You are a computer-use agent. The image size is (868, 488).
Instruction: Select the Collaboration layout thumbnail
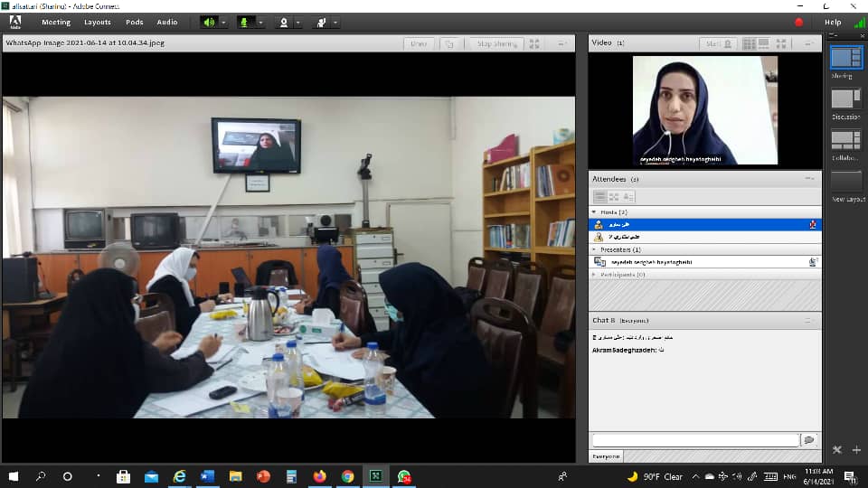[846, 140]
